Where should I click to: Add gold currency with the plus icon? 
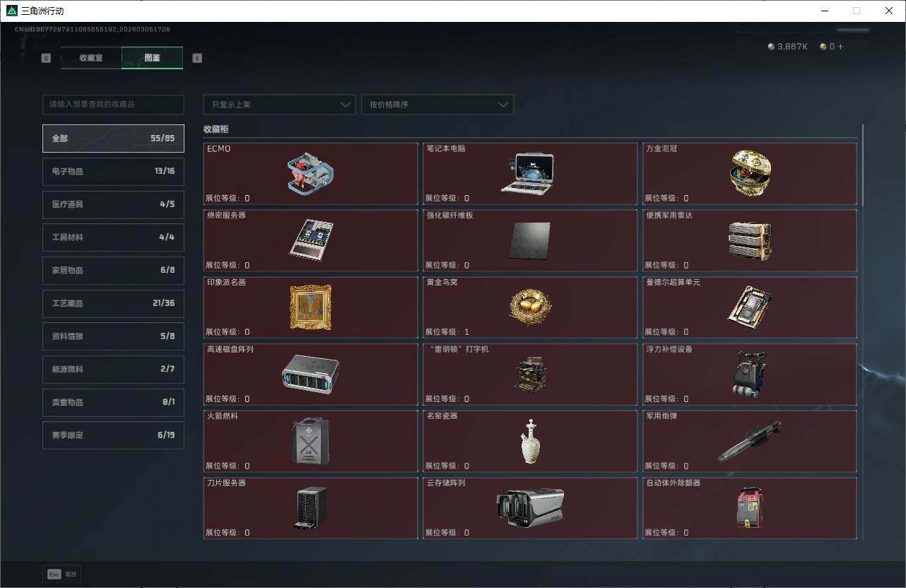pyautogui.click(x=840, y=47)
